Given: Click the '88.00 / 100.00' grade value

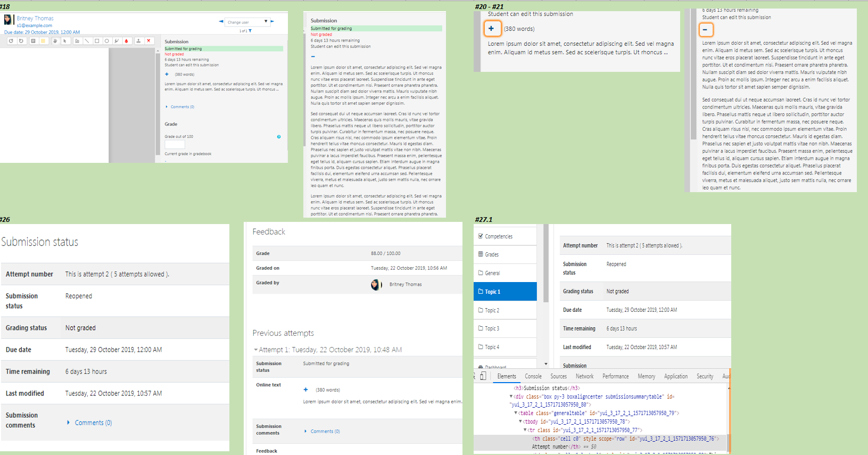Looking at the screenshot, I should [386, 253].
